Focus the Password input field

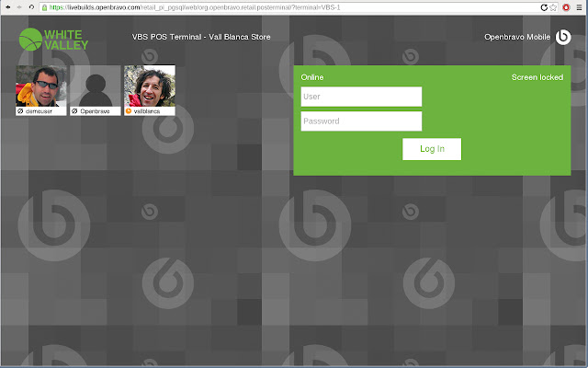(361, 121)
